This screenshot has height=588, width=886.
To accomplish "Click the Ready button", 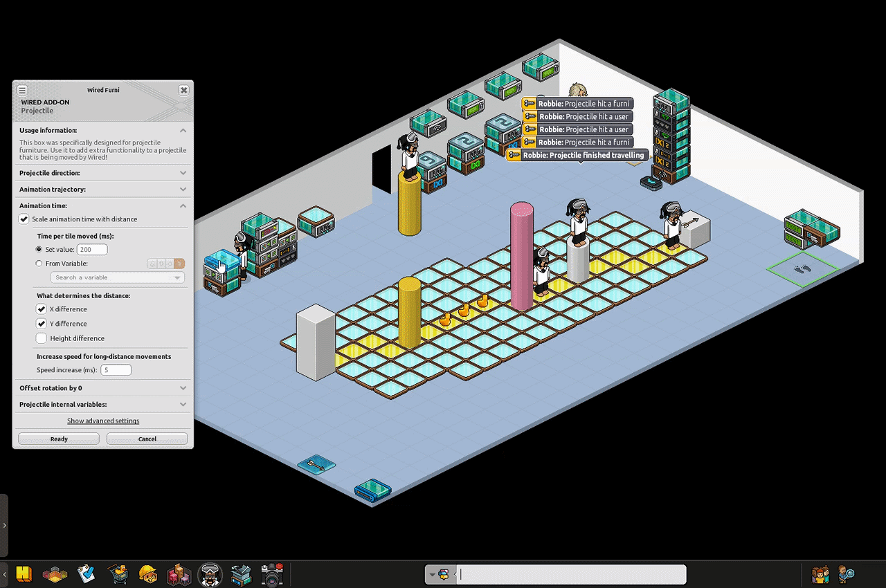I will click(x=59, y=439).
